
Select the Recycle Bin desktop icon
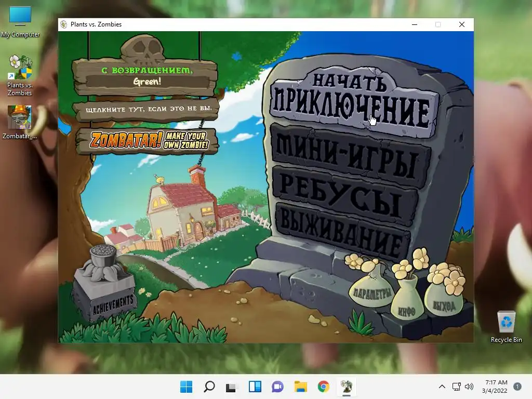click(x=506, y=327)
